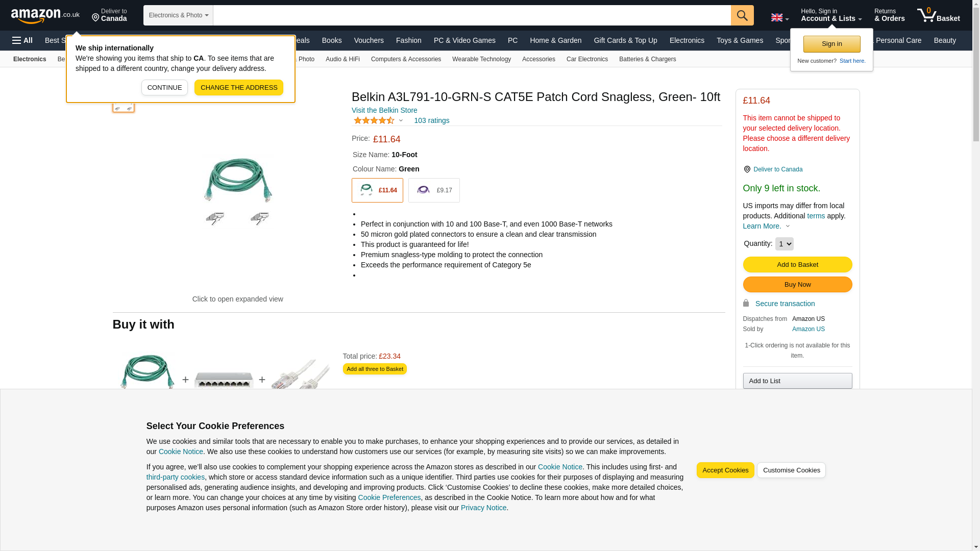980x551 pixels.
Task: Click the Add to Basket button
Action: click(x=797, y=265)
